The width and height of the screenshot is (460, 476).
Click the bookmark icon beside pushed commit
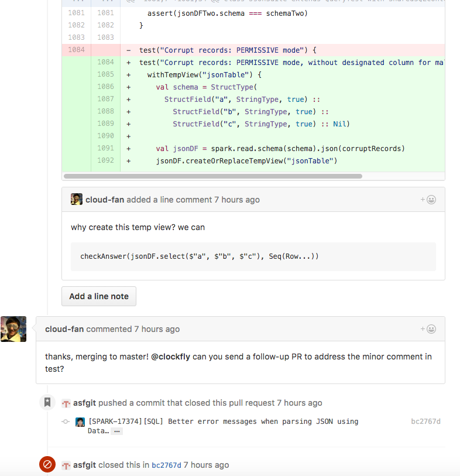[x=47, y=403]
